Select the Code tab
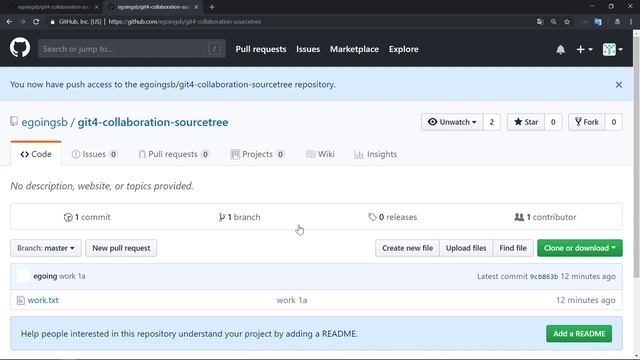This screenshot has height=360, width=640. (36, 154)
